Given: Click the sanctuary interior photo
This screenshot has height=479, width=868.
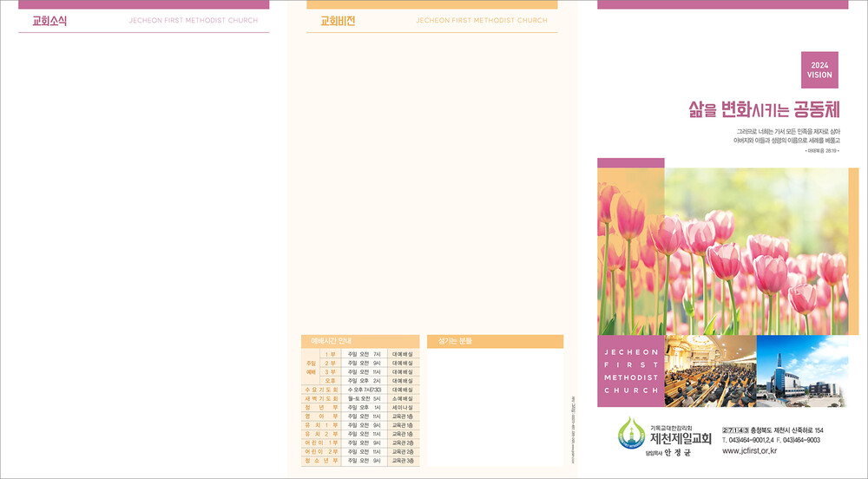Looking at the screenshot, I should click(710, 371).
